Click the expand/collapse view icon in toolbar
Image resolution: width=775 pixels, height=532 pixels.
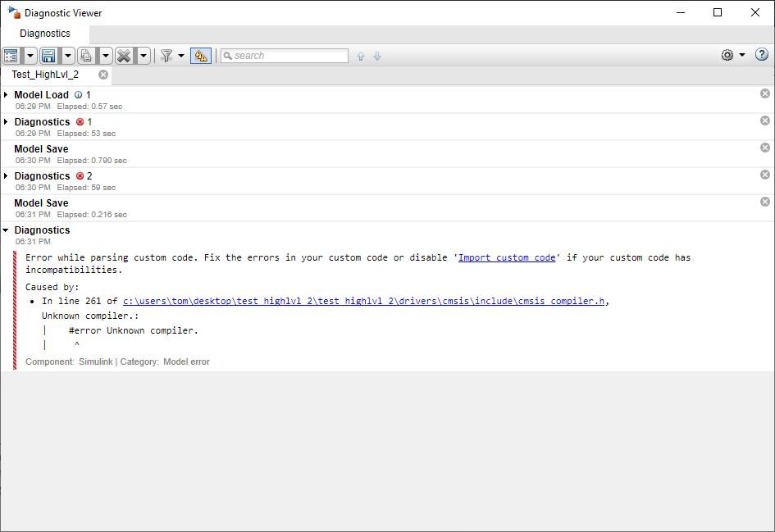[x=11, y=56]
